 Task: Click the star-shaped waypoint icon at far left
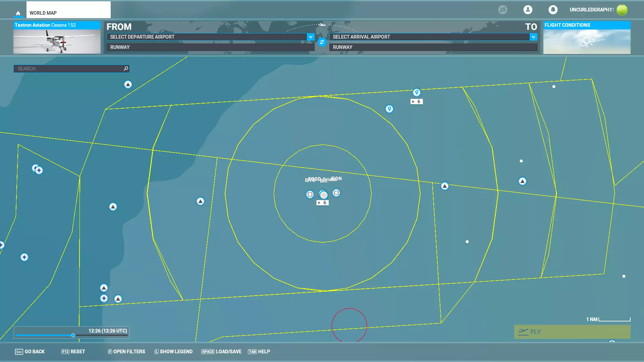pyautogui.click(x=24, y=257)
